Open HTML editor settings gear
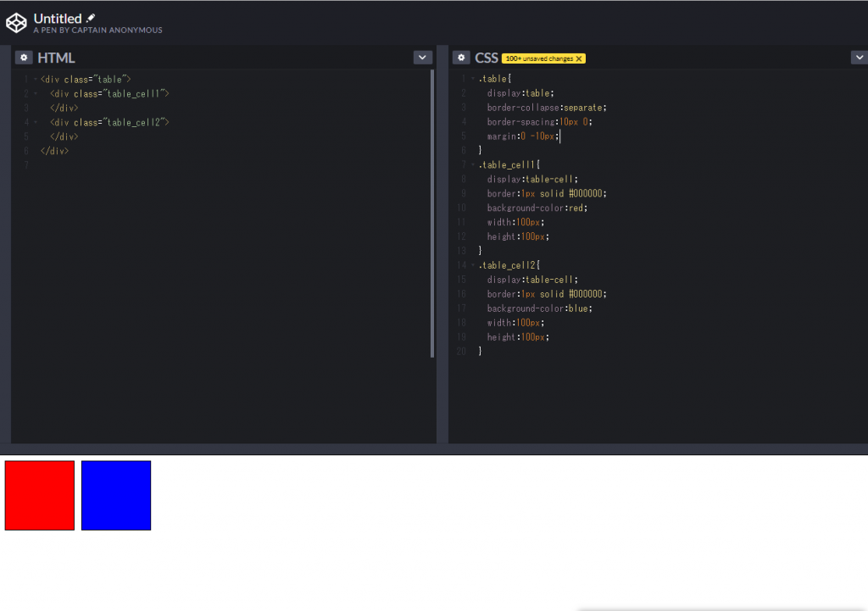The width and height of the screenshot is (868, 611). click(x=24, y=58)
